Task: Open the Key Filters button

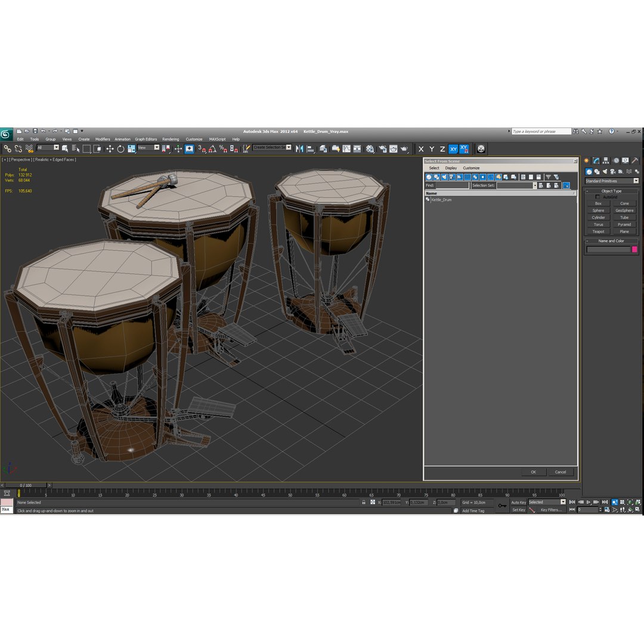Action: pos(550,510)
